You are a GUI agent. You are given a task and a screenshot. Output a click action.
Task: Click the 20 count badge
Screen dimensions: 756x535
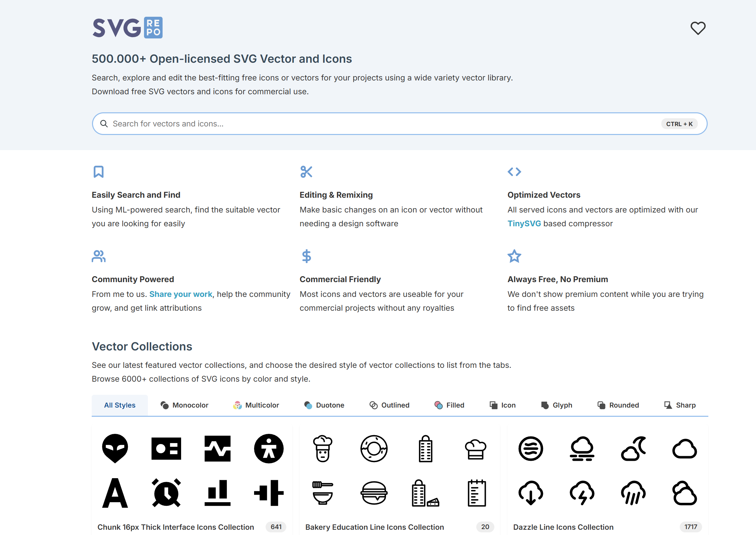coord(485,527)
